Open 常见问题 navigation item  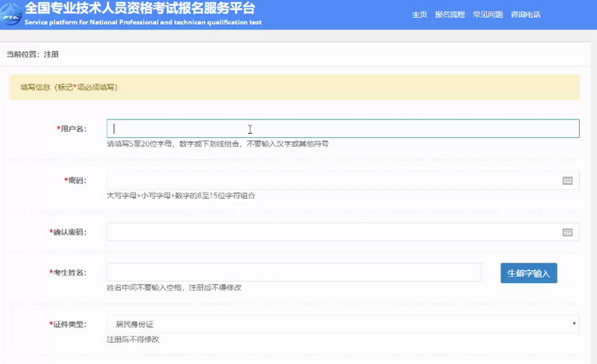click(x=487, y=15)
